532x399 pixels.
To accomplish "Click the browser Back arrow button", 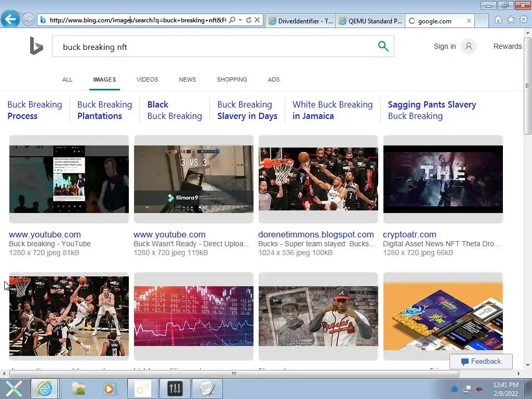I will pyautogui.click(x=10, y=19).
